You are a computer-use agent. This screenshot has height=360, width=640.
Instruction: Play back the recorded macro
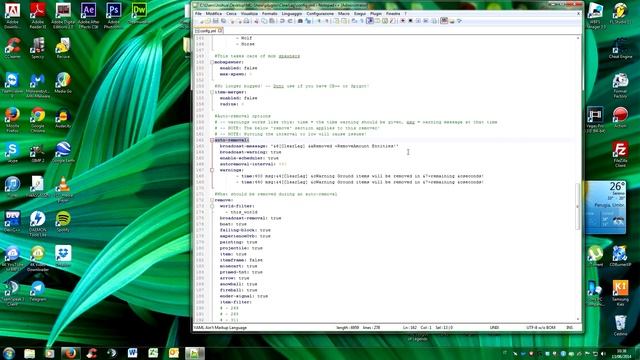click(x=418, y=21)
